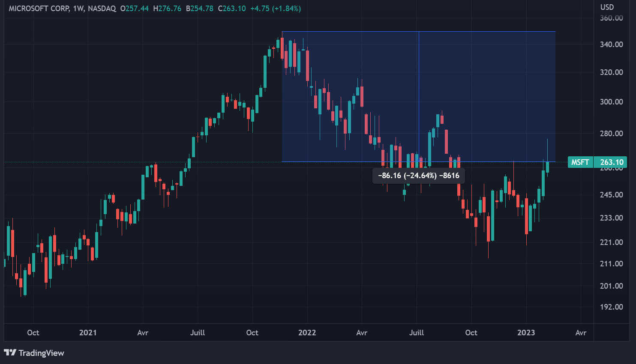
Task: Click the 300.00 level on price scale
Action: [x=611, y=102]
